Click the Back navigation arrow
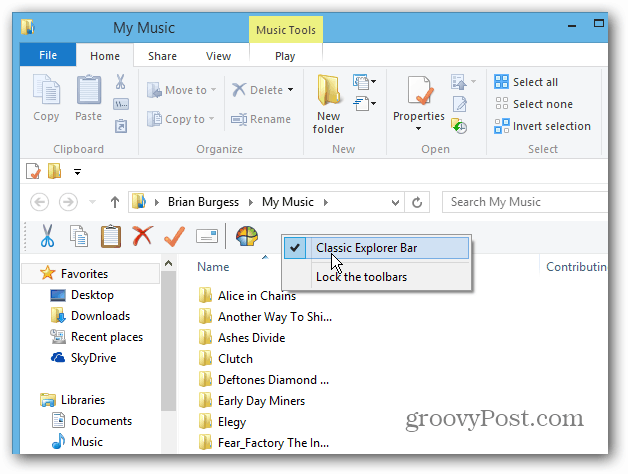 (40, 202)
